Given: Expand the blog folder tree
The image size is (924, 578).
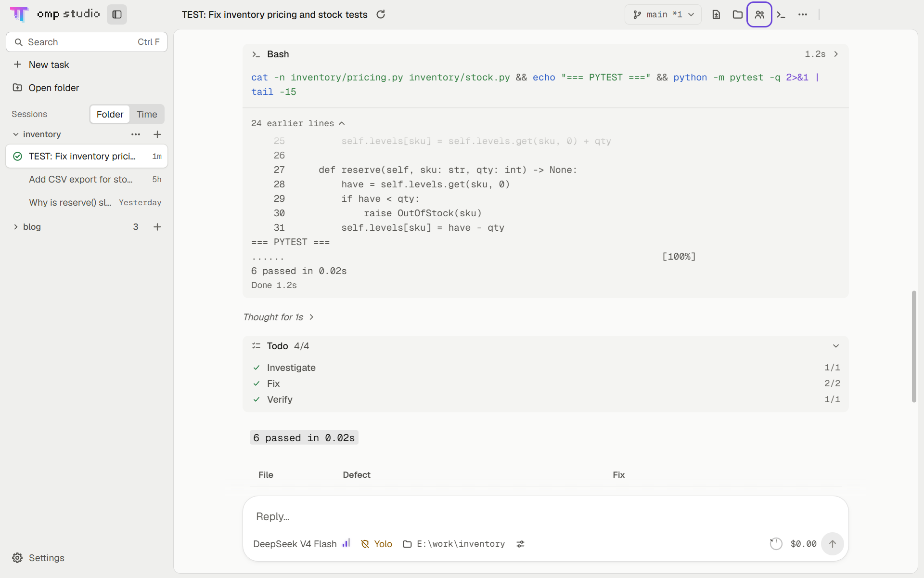Looking at the screenshot, I should 16,227.
